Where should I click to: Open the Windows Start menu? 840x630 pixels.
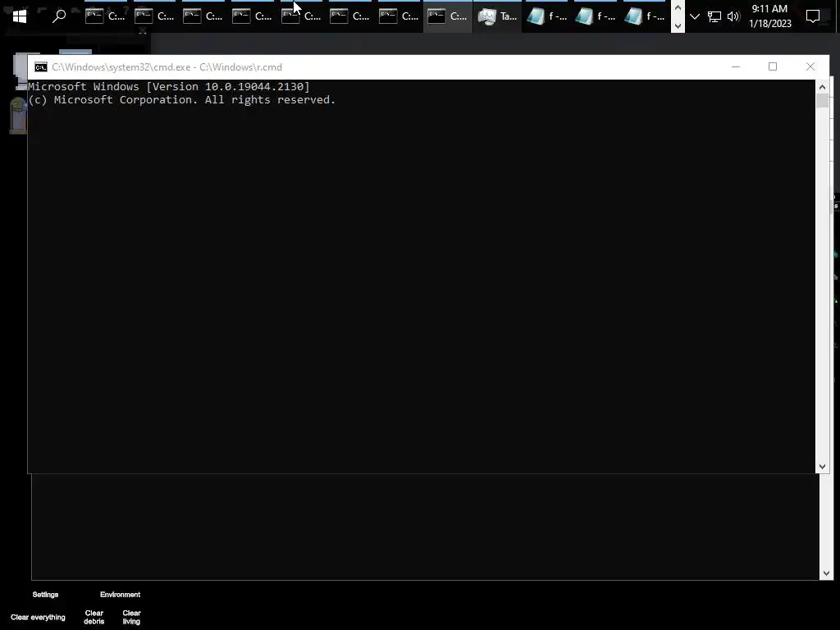20,16
